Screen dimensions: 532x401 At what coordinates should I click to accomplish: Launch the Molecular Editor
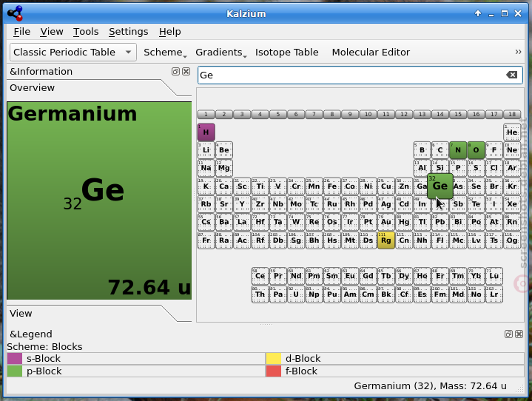coord(371,53)
